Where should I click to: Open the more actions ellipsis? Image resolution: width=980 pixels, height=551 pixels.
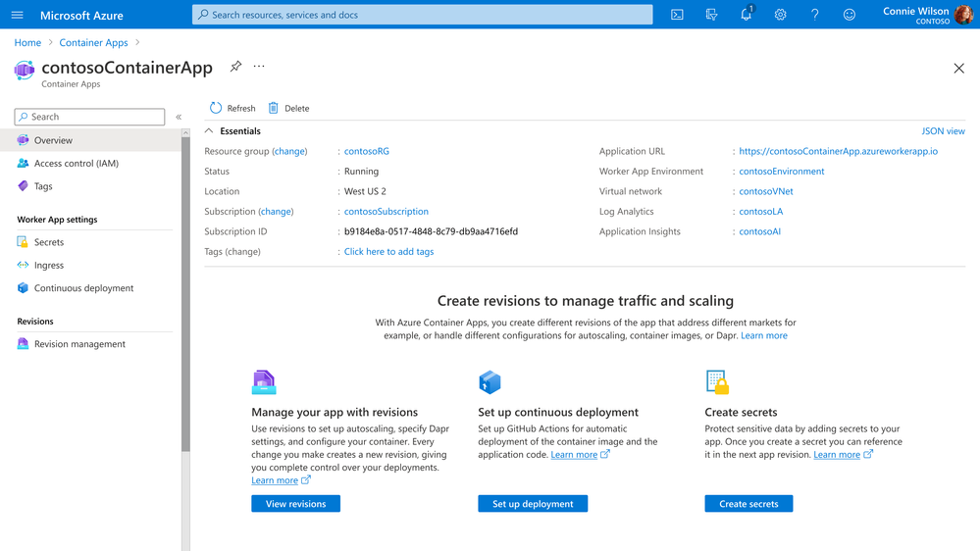pyautogui.click(x=259, y=67)
